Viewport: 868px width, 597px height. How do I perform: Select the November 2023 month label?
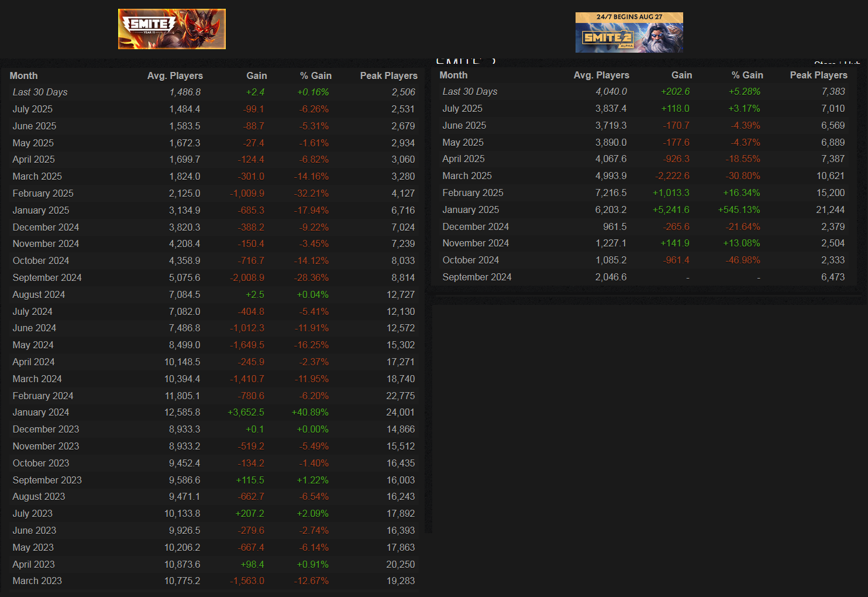click(x=46, y=446)
